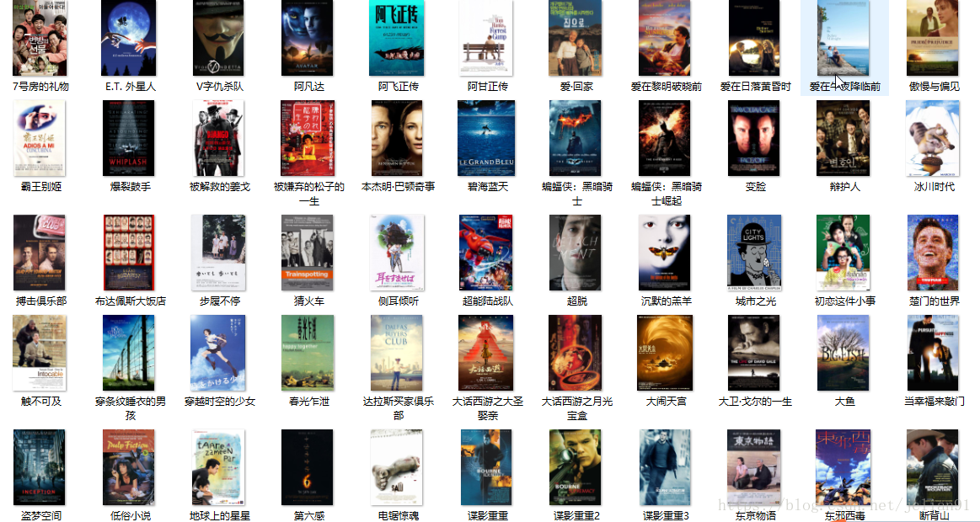Select the 阿甘正传 Forrest Gump poster
Image resolution: width=980 pixels, height=522 pixels.
click(x=486, y=37)
